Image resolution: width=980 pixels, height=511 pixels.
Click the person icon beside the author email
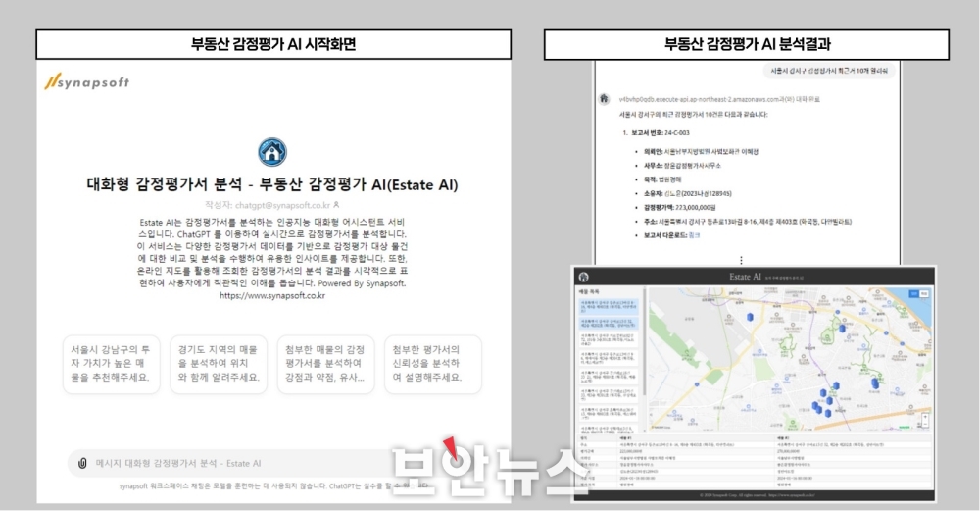pyautogui.click(x=336, y=205)
